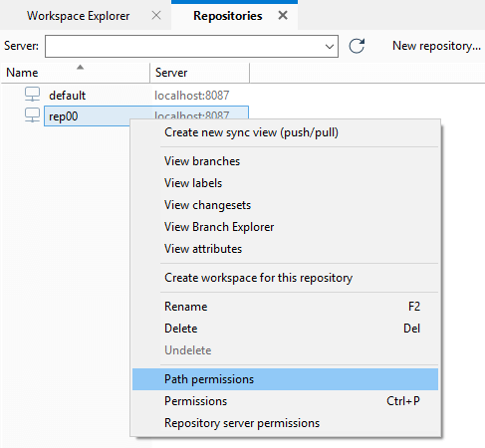Image resolution: width=485 pixels, height=448 pixels.
Task: Open Repository server permissions entry
Action: [285, 423]
